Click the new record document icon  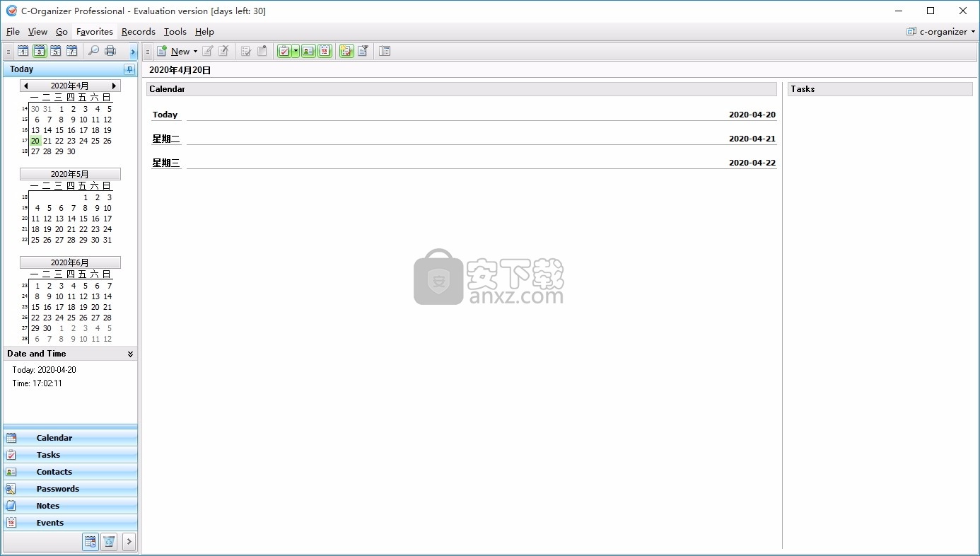[162, 51]
